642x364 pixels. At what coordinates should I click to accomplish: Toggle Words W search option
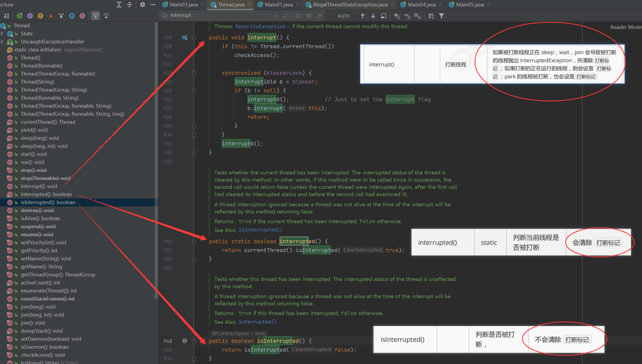point(309,16)
